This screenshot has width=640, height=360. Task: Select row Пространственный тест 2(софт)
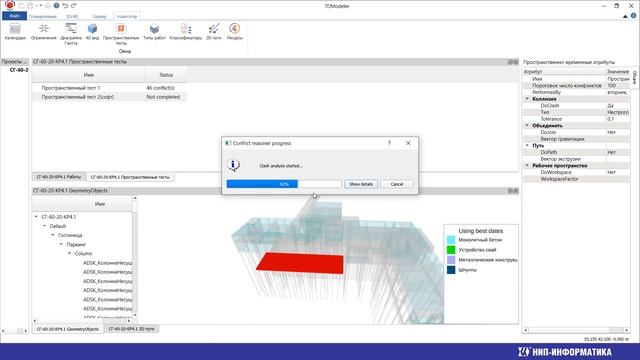click(x=109, y=97)
